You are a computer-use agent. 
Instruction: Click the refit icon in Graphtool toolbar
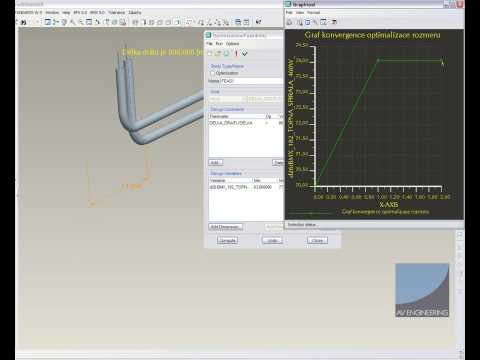click(323, 22)
